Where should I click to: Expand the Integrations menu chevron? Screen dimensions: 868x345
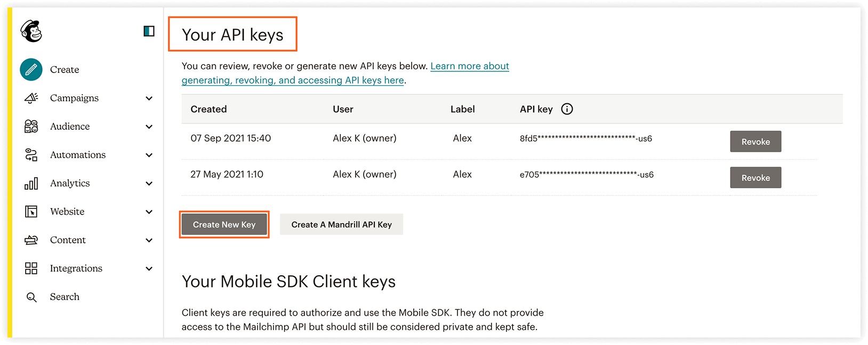click(149, 269)
